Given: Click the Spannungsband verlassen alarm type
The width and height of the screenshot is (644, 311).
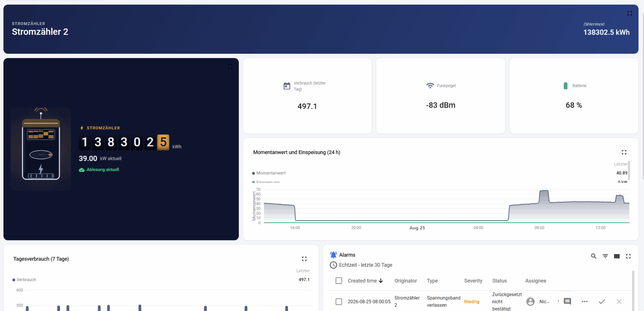Looking at the screenshot, I should click(x=444, y=301).
